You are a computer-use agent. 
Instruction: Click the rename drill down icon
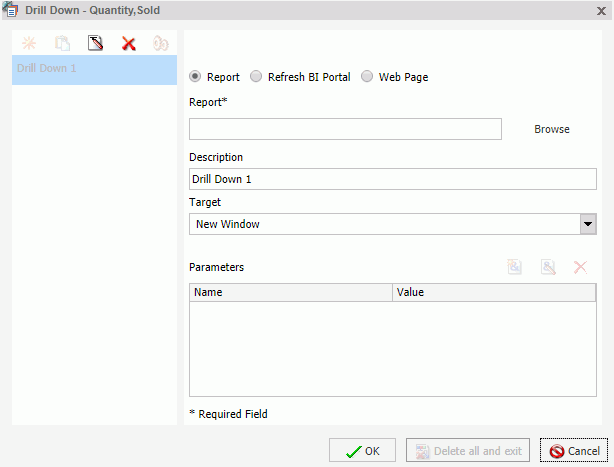coord(96,43)
